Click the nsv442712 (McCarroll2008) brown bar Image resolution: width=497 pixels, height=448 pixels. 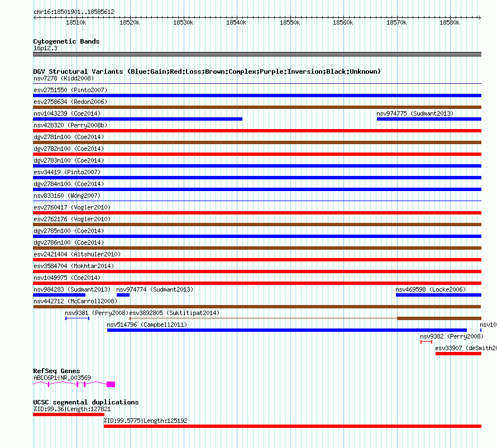click(257, 307)
